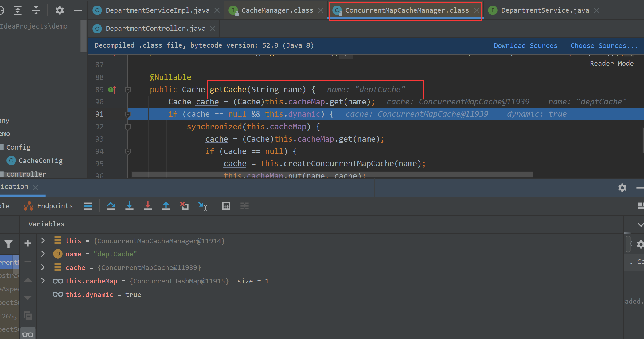Select the controller folder in project tree

coord(26,174)
